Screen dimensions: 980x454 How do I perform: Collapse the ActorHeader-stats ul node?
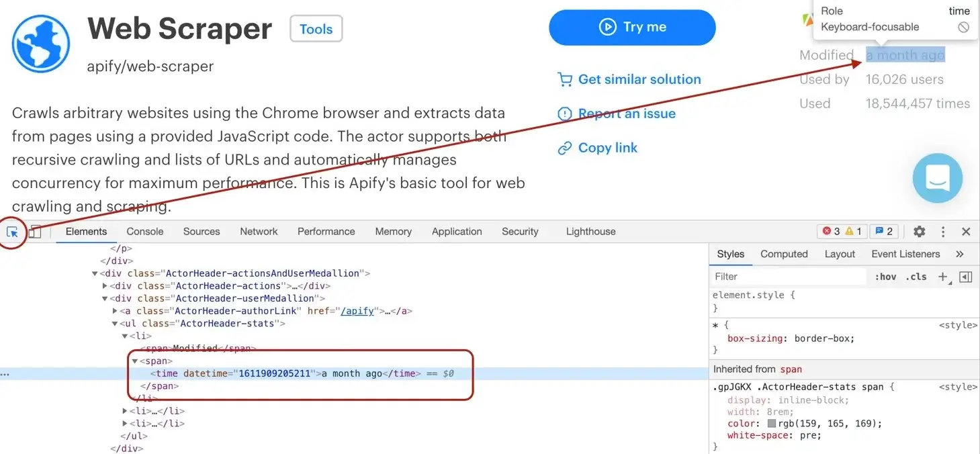pos(115,324)
